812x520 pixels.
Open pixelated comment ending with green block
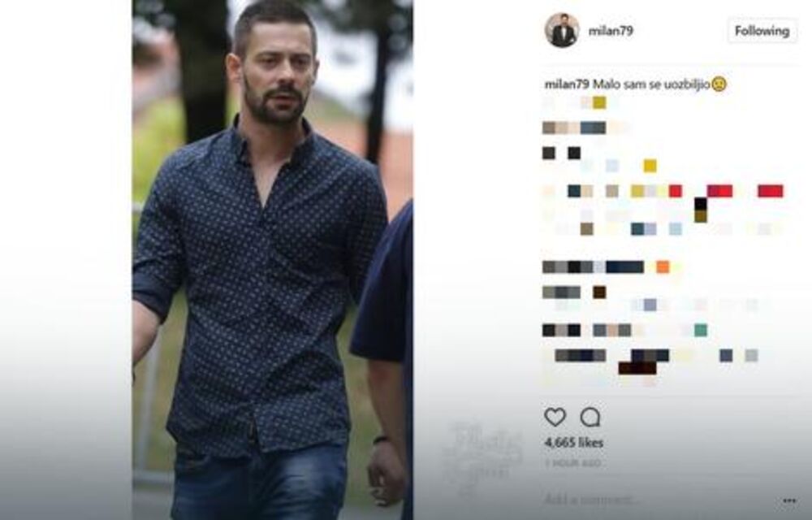click(x=624, y=330)
